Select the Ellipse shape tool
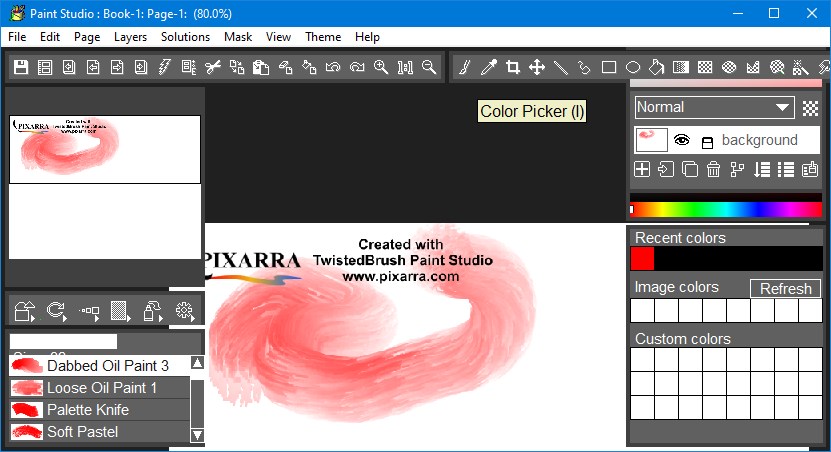831x452 pixels. point(633,67)
